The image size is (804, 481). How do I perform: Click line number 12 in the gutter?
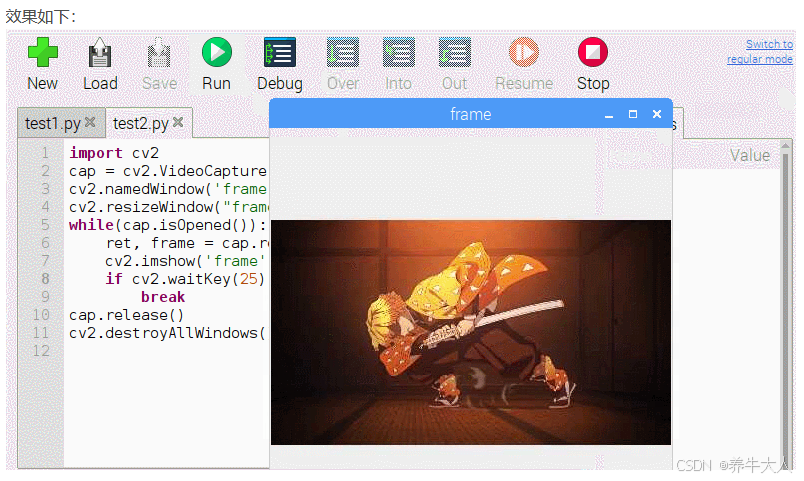42,351
